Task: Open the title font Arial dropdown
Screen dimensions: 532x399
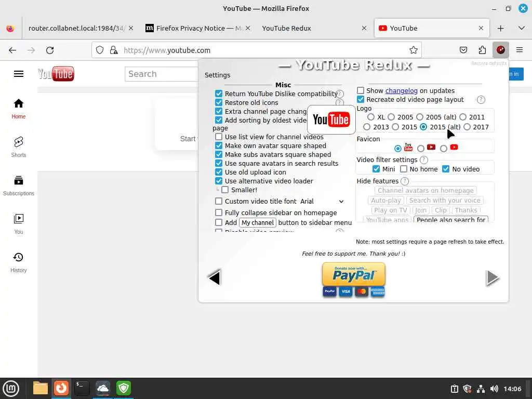Action: [x=322, y=202]
